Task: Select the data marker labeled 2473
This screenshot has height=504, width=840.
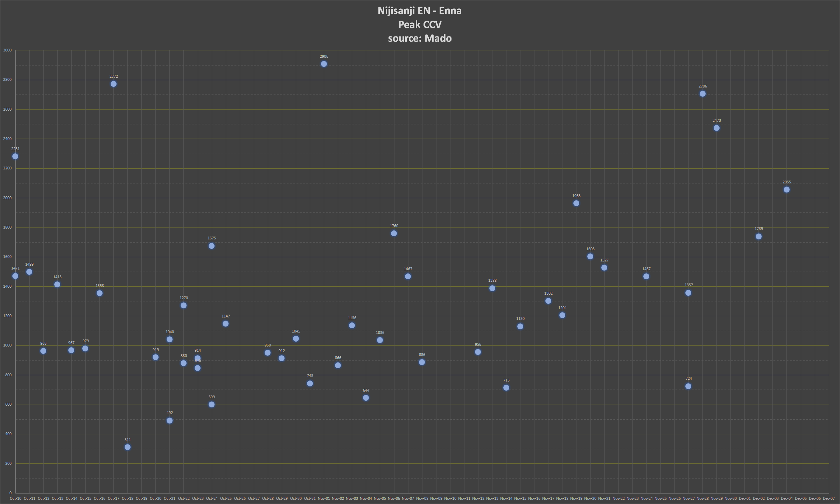Action: (716, 128)
